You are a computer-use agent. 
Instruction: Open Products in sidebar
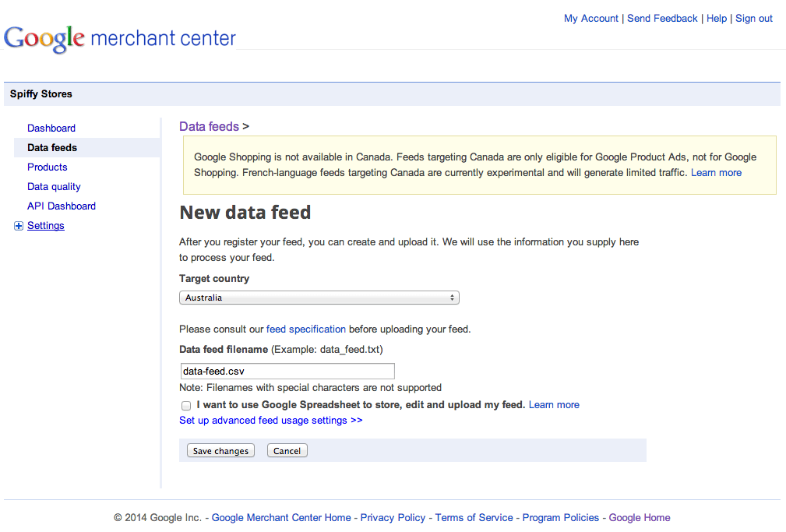(47, 167)
